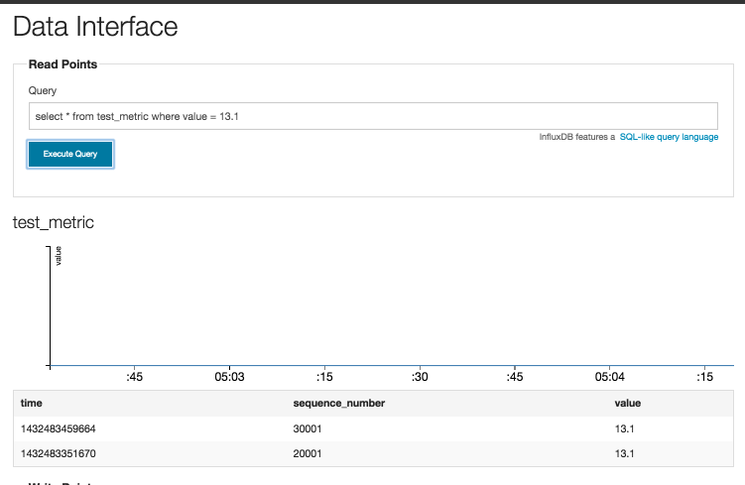Click the 05:03 axis tick label
Screen dimensions: 745x485
pos(229,377)
